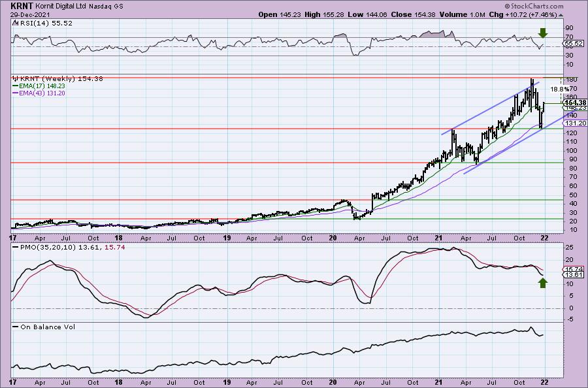Click the Open 145.23 value
Screen dimensions: 588x388
280,14
